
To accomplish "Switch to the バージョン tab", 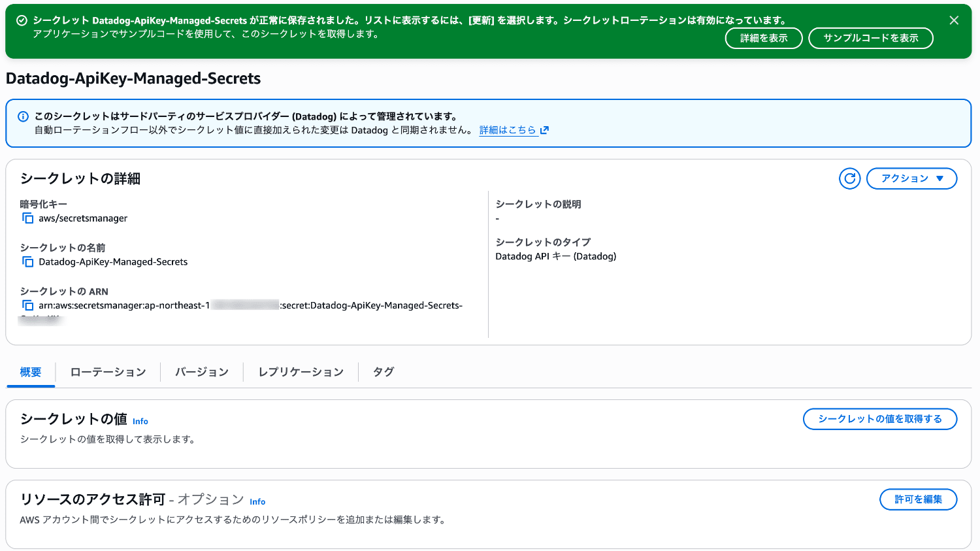I will (x=202, y=372).
